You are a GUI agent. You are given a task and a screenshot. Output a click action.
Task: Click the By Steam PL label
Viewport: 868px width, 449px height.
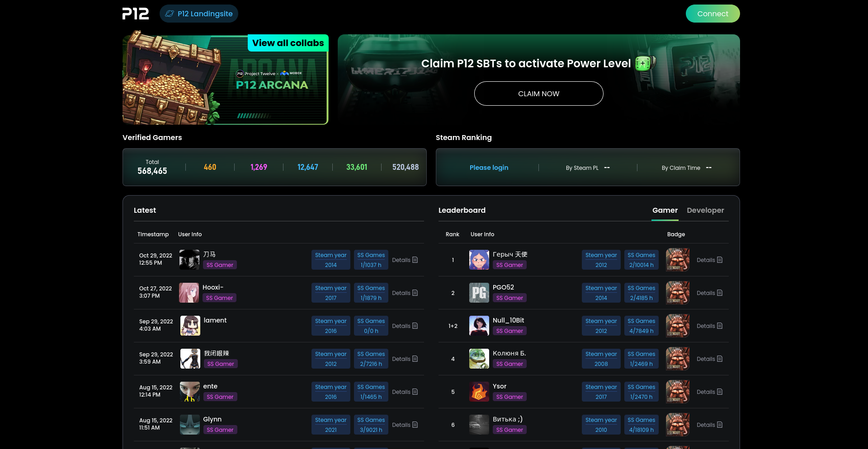click(x=582, y=168)
